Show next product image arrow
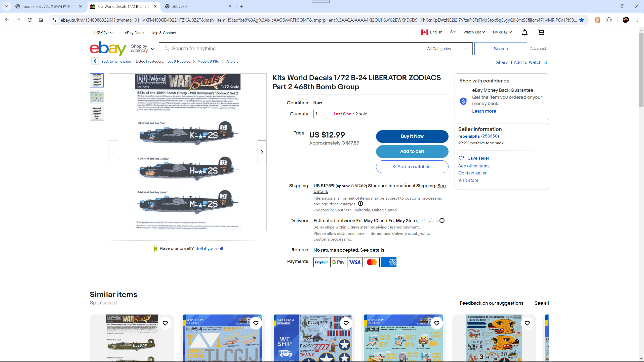This screenshot has height=362, width=644. click(x=262, y=152)
